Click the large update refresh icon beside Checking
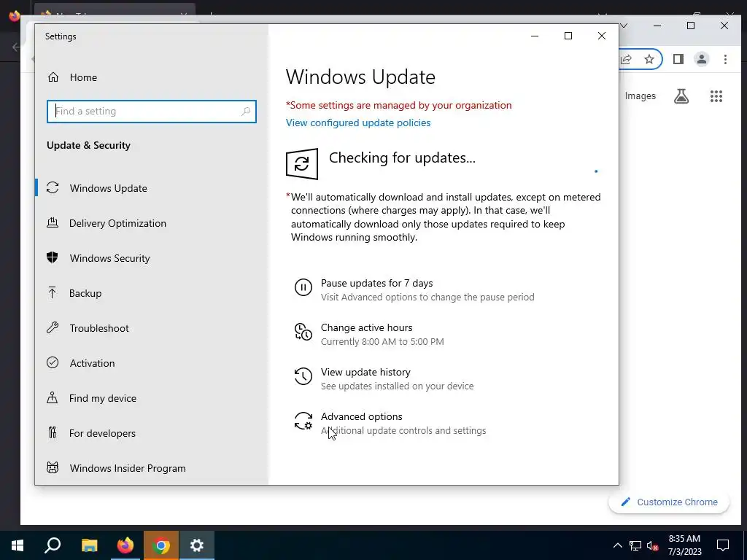747x560 pixels. pos(302,164)
